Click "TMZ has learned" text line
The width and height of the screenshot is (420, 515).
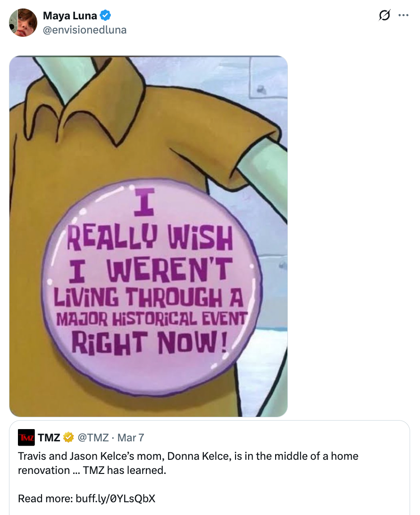pos(125,470)
